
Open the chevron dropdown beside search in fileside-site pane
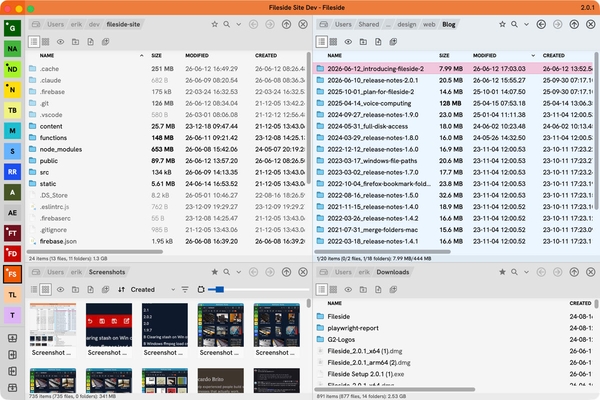tap(239, 24)
